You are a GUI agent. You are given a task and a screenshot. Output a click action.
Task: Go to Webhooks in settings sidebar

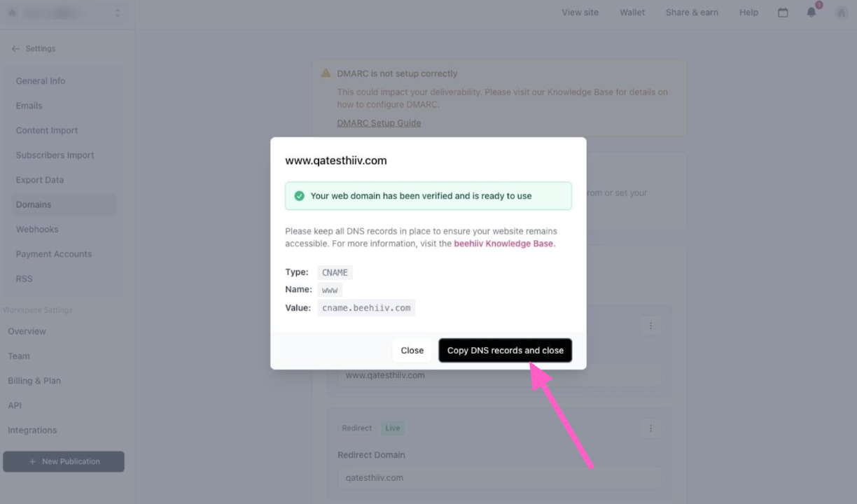pos(37,230)
